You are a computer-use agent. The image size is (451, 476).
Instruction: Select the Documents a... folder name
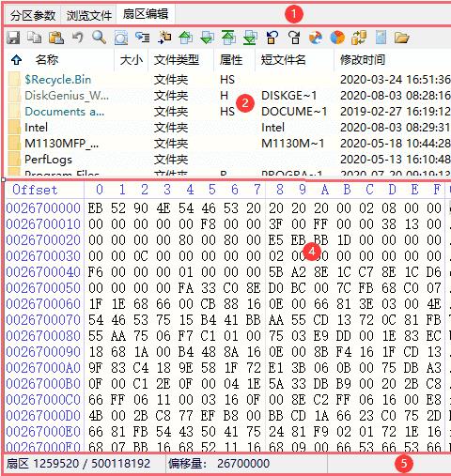pyautogui.click(x=65, y=112)
